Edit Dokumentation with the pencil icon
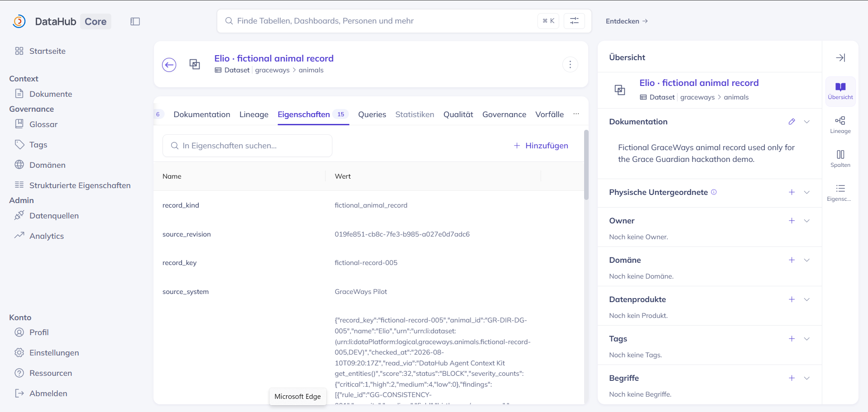This screenshot has height=412, width=868. pyautogui.click(x=791, y=122)
